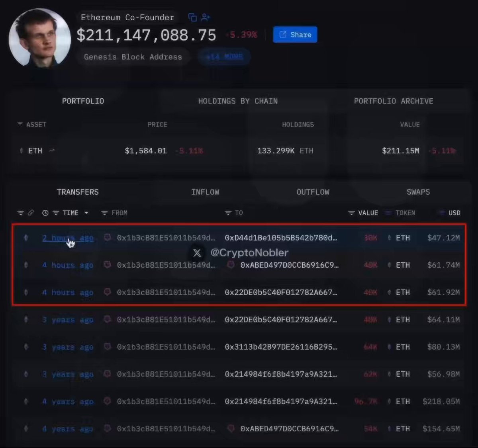Click the portfolio value $211.15M
478x448 pixels.
pos(401,151)
